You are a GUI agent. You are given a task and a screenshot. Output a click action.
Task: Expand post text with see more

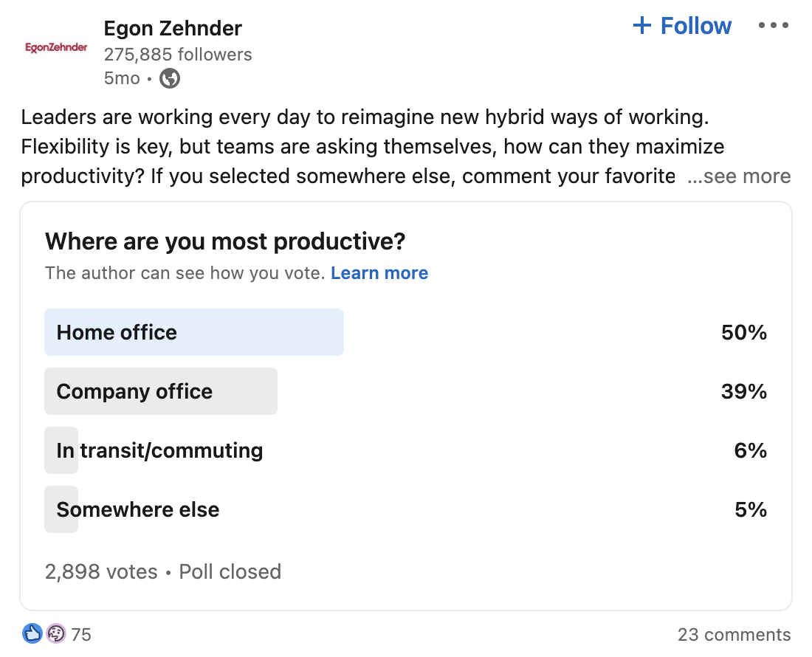739,176
